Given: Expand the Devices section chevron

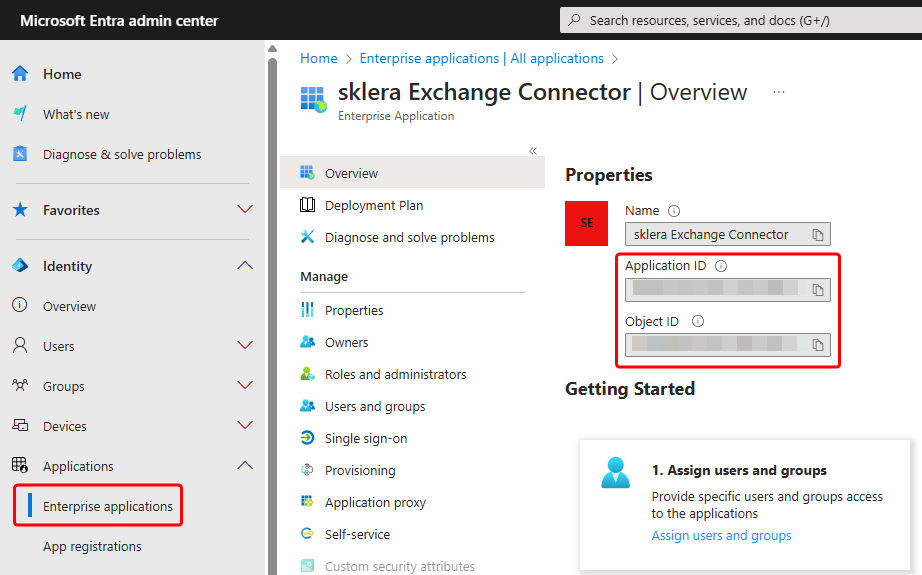Looking at the screenshot, I should [245, 425].
